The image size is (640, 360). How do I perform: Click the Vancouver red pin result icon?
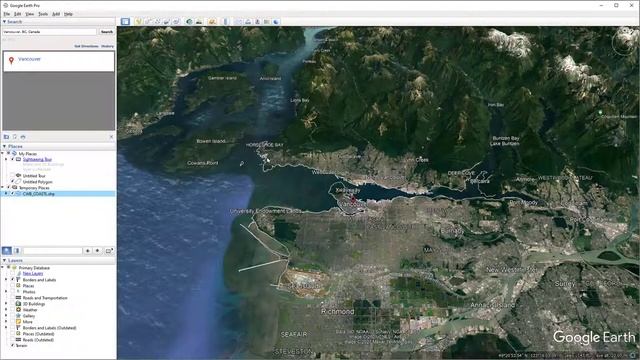(x=11, y=60)
